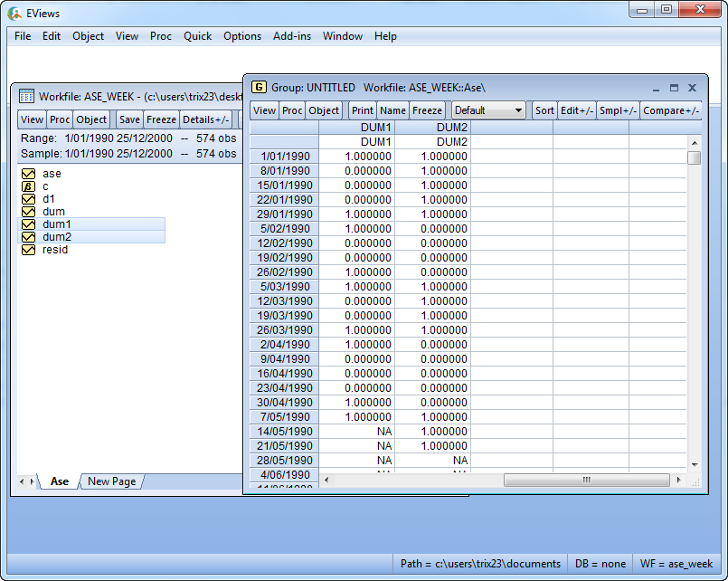The width and height of the screenshot is (728, 581).
Task: Click DUM1 NA cell for 14/05/1990
Action: coord(356,432)
